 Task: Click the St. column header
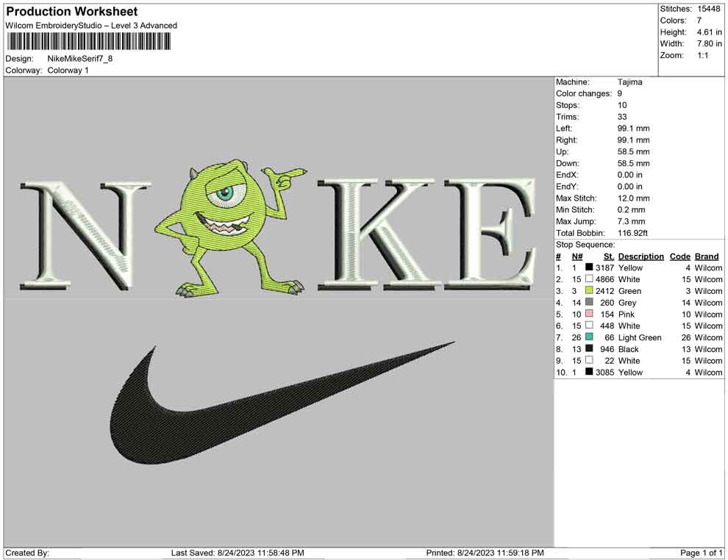609,256
